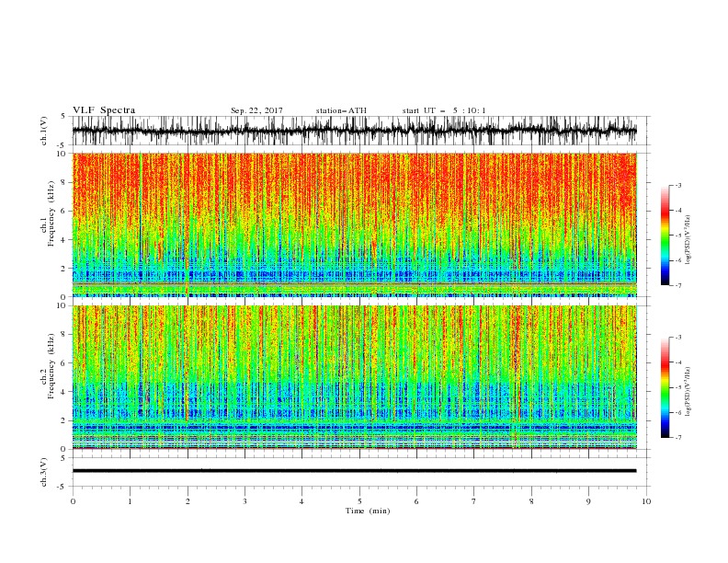Click the "log(PSD)(V²/Hz)" label beside ch.2 colorbar

(x=688, y=392)
